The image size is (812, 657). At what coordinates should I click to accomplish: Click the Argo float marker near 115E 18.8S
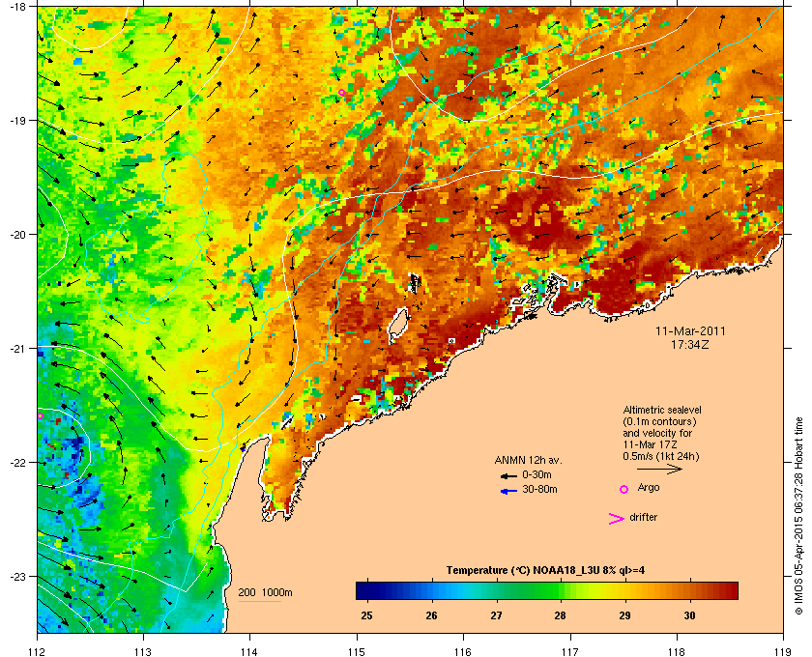click(341, 93)
